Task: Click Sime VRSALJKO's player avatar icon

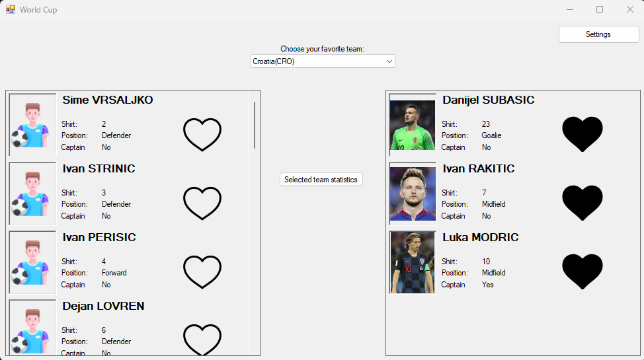Action: tap(32, 125)
